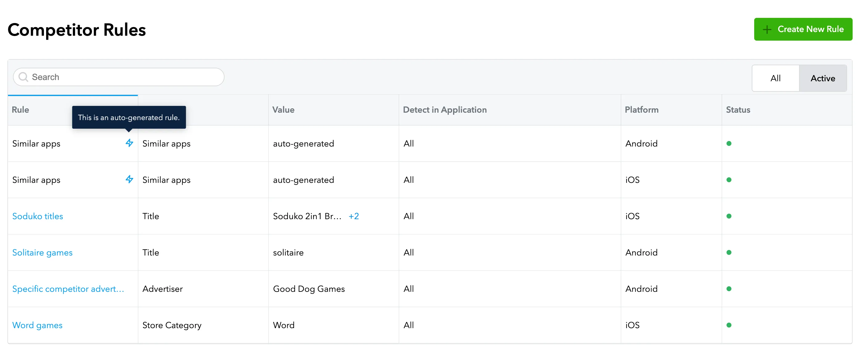Viewport: 868px width, 354px height.
Task: Click the plus icon on Create New Rule
Action: pyautogui.click(x=767, y=29)
